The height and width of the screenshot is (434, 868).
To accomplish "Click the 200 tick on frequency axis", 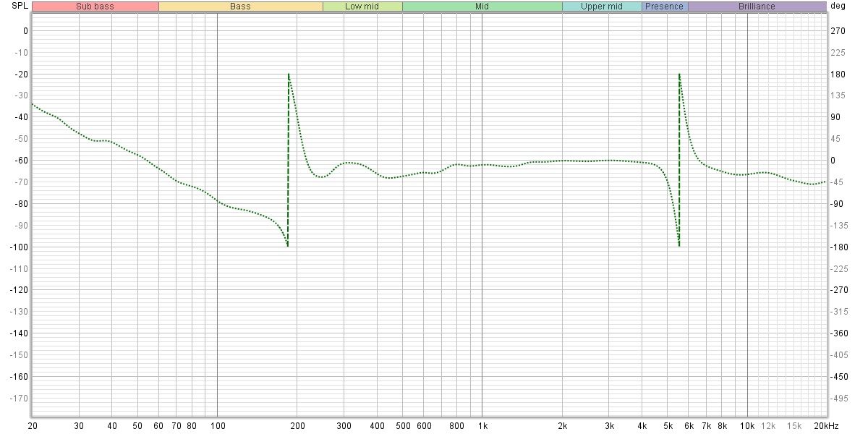I will (297, 426).
